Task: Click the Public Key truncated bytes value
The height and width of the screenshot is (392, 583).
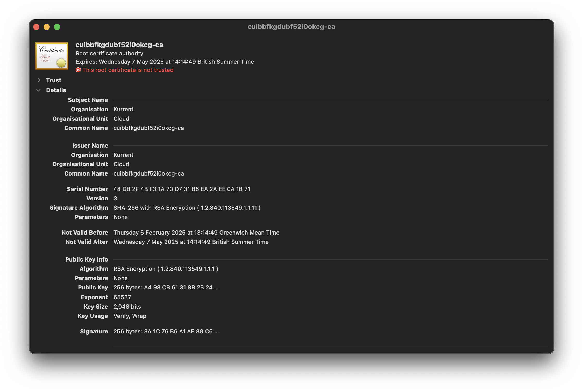Action: [166, 287]
